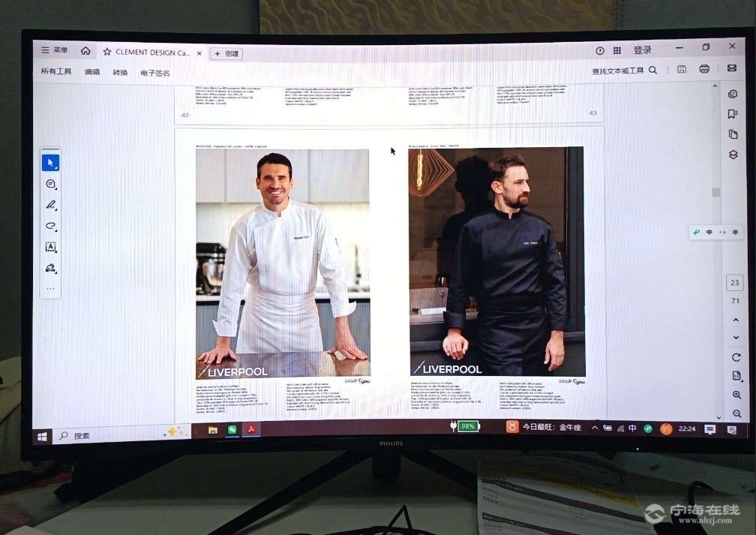Click the vertical scrollbar thumb
Image resolution: width=756 pixels, height=535 pixels.
[x=716, y=192]
